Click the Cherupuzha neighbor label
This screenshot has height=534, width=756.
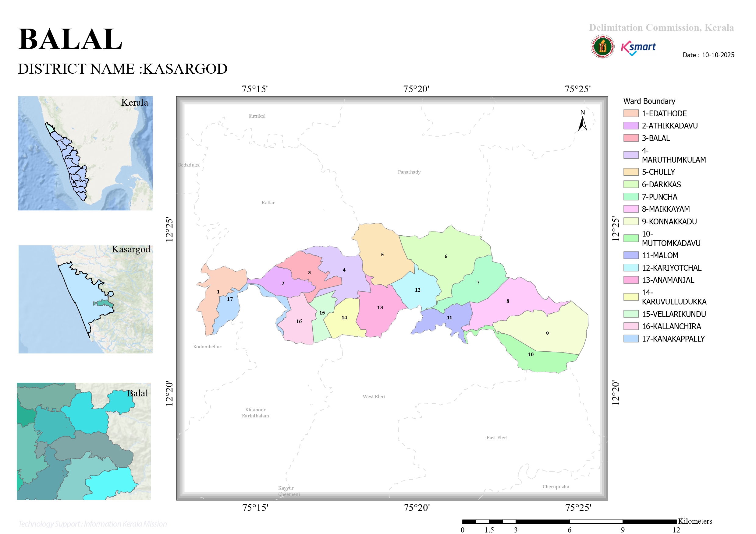(x=556, y=487)
